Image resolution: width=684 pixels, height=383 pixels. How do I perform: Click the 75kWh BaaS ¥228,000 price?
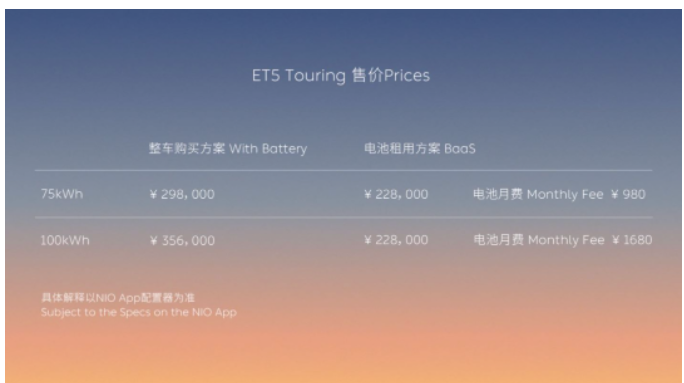coord(396,194)
